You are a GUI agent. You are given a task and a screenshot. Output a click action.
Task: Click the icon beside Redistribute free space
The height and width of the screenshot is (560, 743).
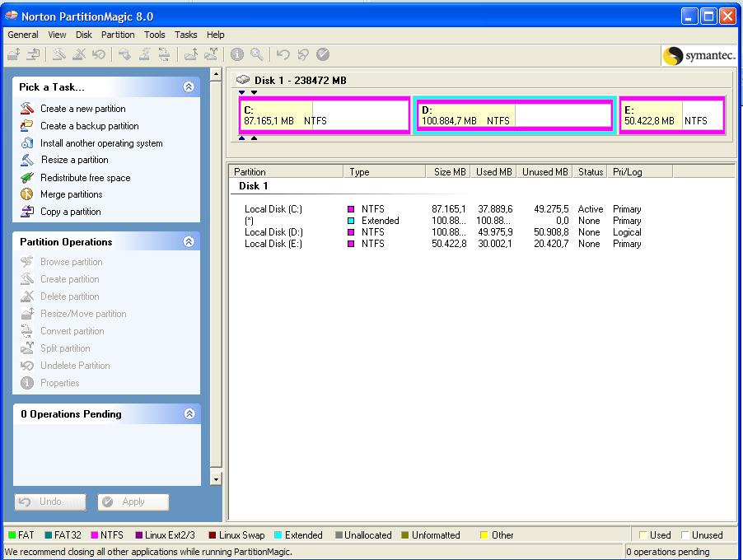point(27,177)
